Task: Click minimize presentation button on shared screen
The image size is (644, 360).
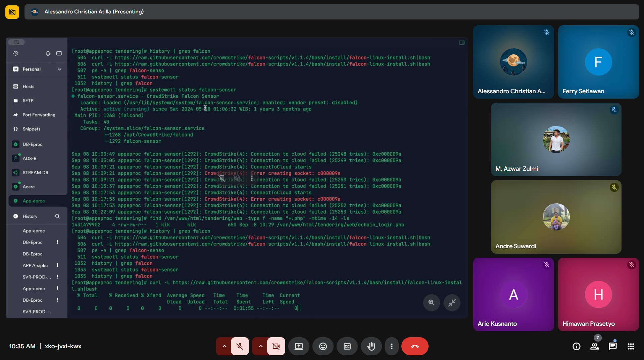Action: tap(452, 303)
